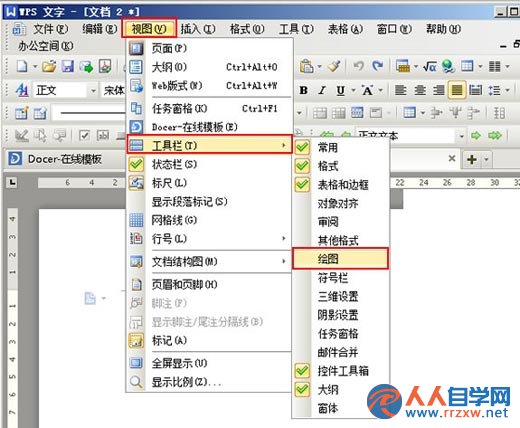Click the Italic formatting icon
The width and height of the screenshot is (520, 428).
[x=322, y=90]
